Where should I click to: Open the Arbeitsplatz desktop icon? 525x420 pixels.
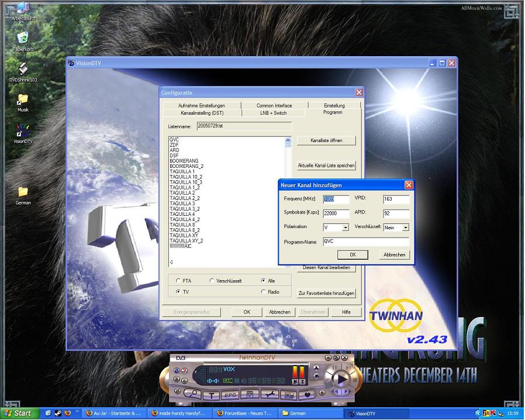tap(23, 11)
